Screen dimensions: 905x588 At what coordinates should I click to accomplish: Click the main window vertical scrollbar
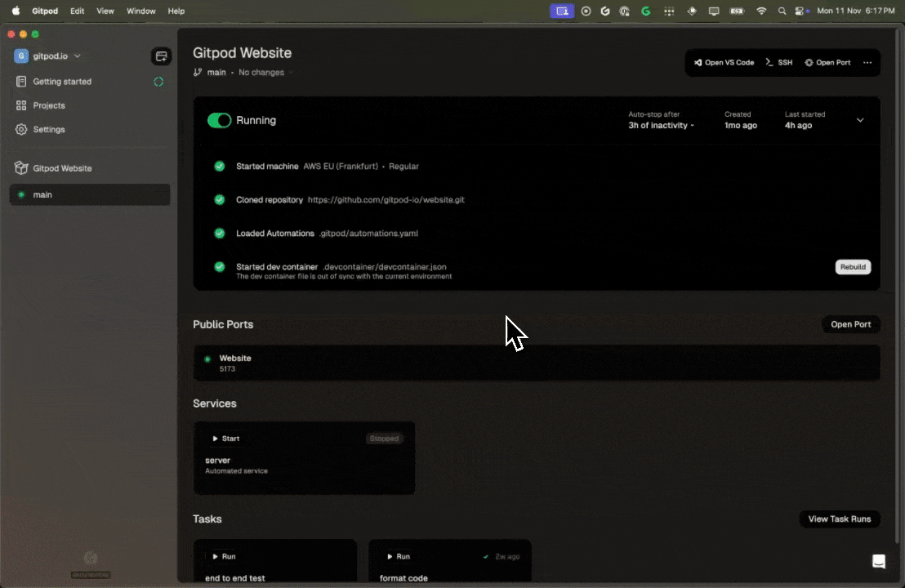coord(897,286)
